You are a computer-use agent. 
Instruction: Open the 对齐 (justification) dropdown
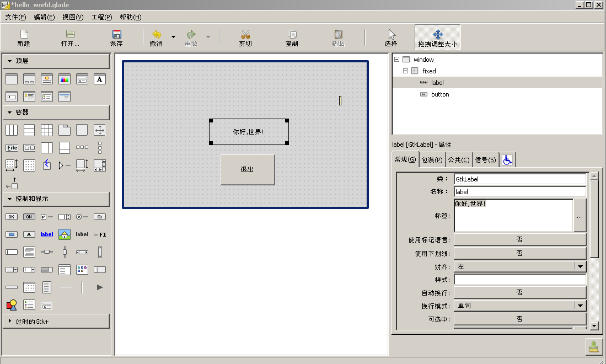[x=519, y=266]
